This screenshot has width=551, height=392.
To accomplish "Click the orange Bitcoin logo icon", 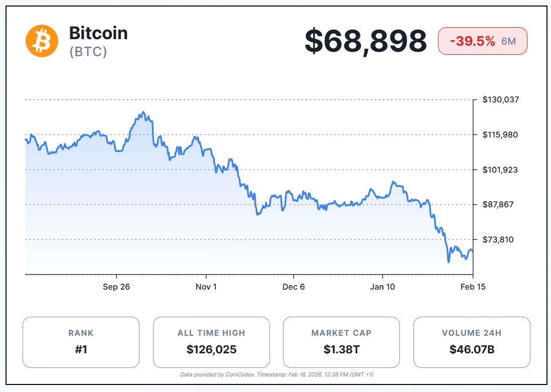I will tap(42, 41).
